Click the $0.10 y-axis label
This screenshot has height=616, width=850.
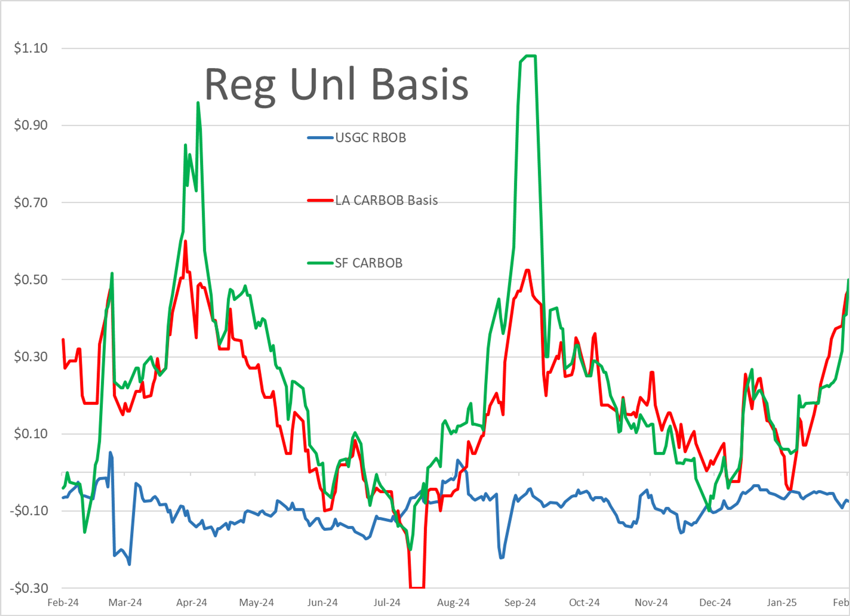click(31, 434)
